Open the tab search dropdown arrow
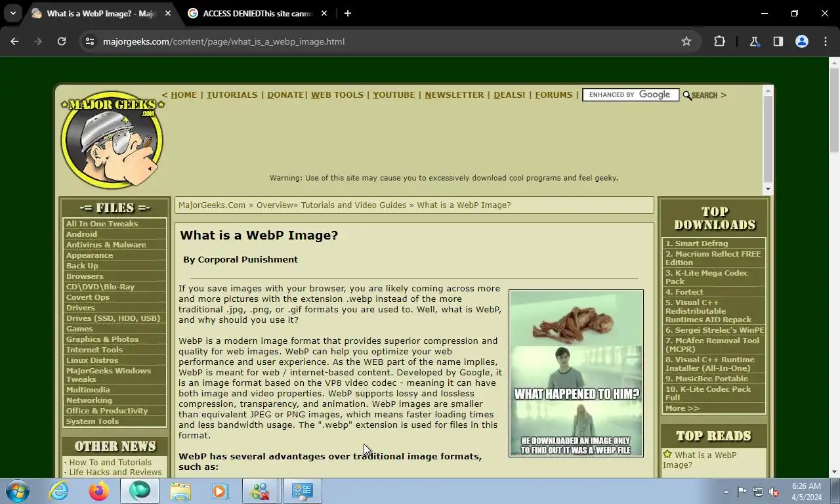 (12, 13)
